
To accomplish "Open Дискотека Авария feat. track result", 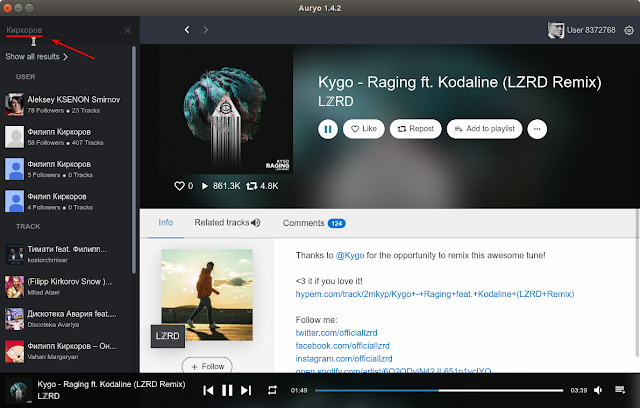I will [65, 319].
